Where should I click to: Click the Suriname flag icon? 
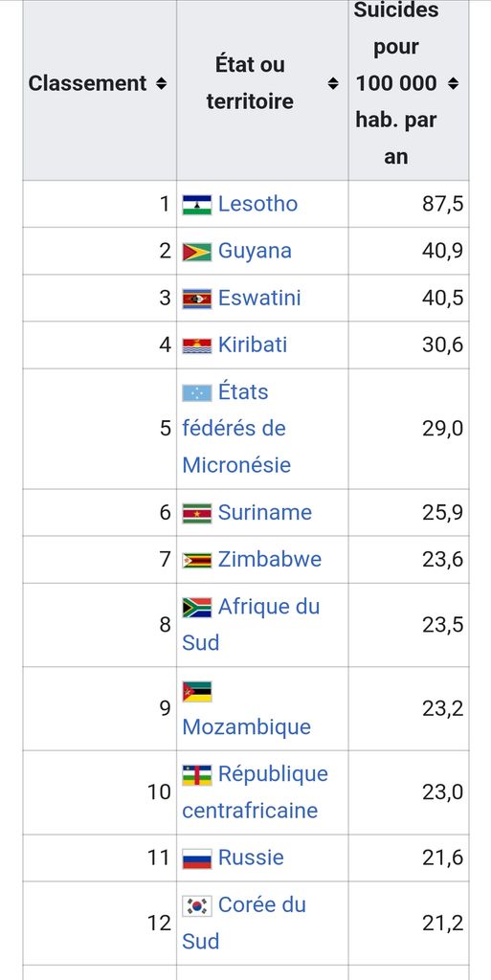pos(197,513)
